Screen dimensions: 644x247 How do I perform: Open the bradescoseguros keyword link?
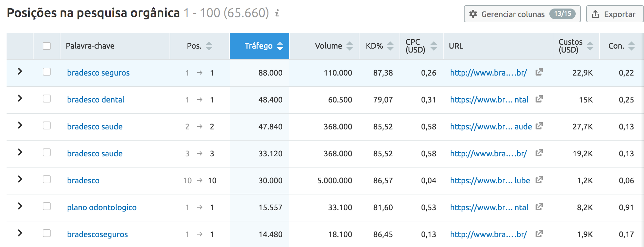pyautogui.click(x=97, y=235)
